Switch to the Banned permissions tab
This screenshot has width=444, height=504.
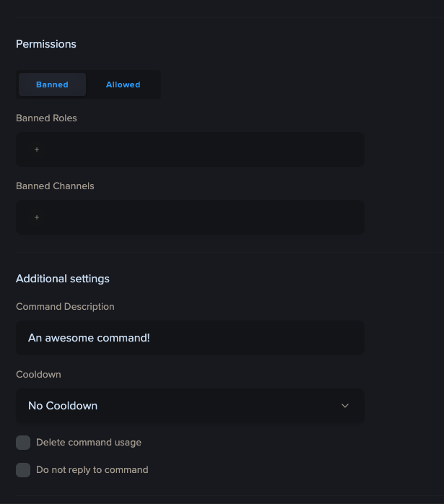coord(52,84)
